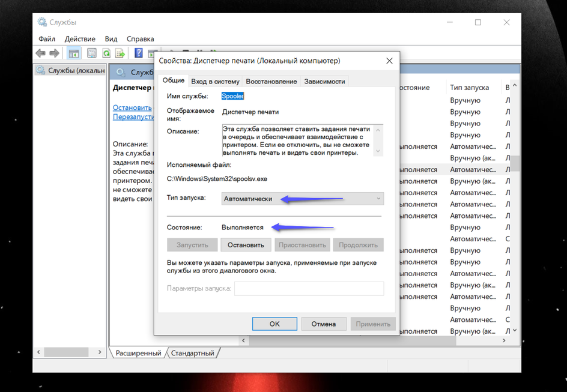The height and width of the screenshot is (392, 567).
Task: Open the Справка menu
Action: (141, 38)
